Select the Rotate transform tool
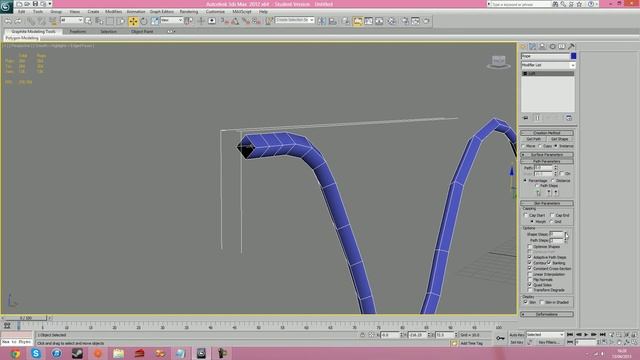640x360 pixels. pyautogui.click(x=144, y=21)
